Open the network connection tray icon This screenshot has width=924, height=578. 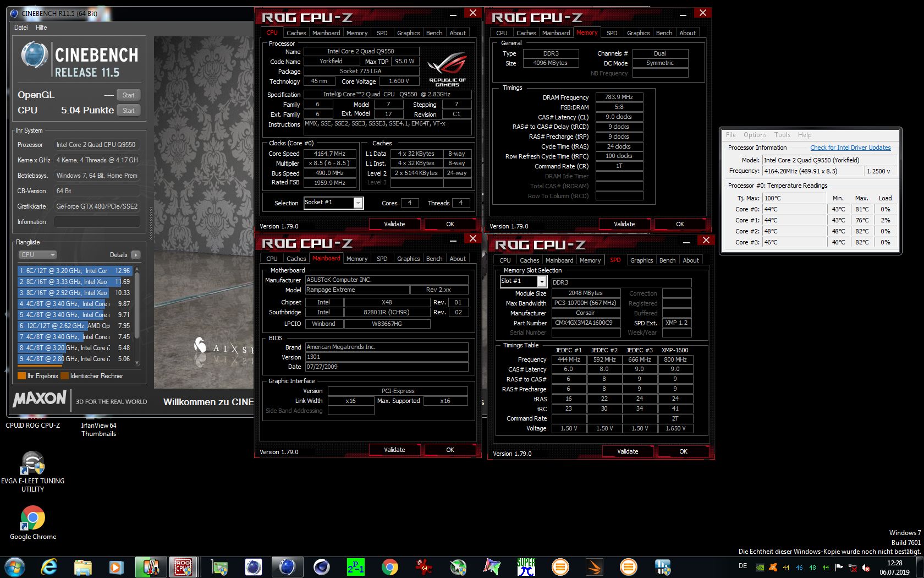point(853,568)
